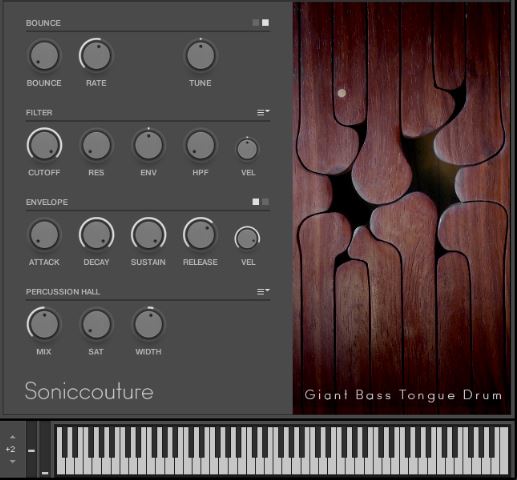The width and height of the screenshot is (517, 480).
Task: Click the Filter Env knob
Action: pos(148,145)
